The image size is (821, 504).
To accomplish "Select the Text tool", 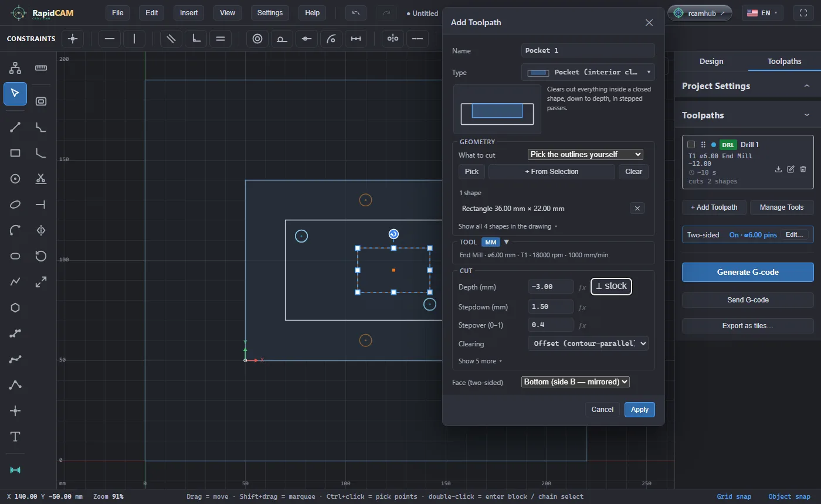I will pos(15,437).
